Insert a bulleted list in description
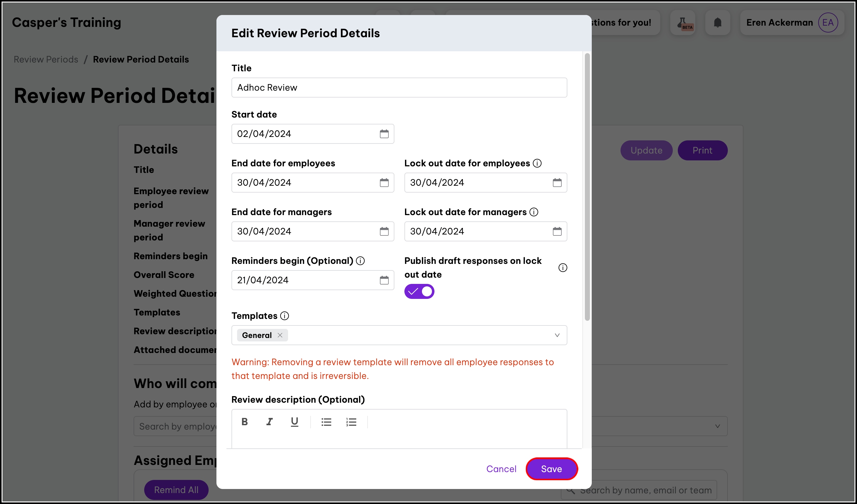The image size is (857, 504). click(x=326, y=422)
